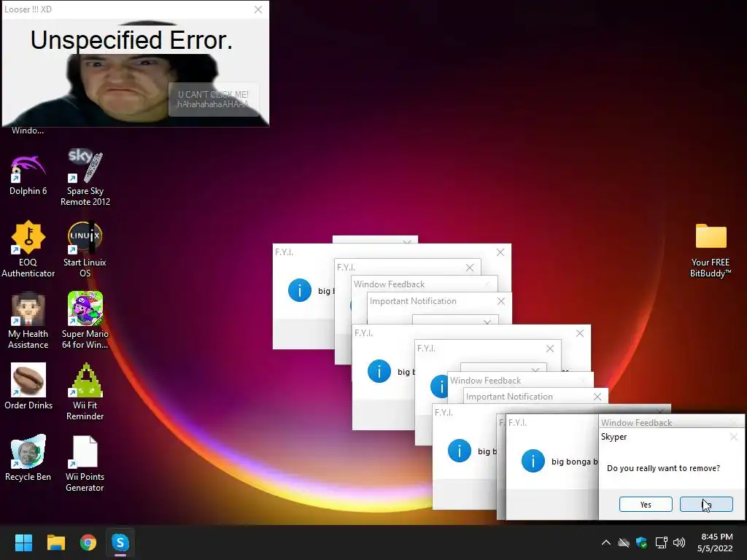Click the info icon beside big bonga text
747x560 pixels.
533,461
